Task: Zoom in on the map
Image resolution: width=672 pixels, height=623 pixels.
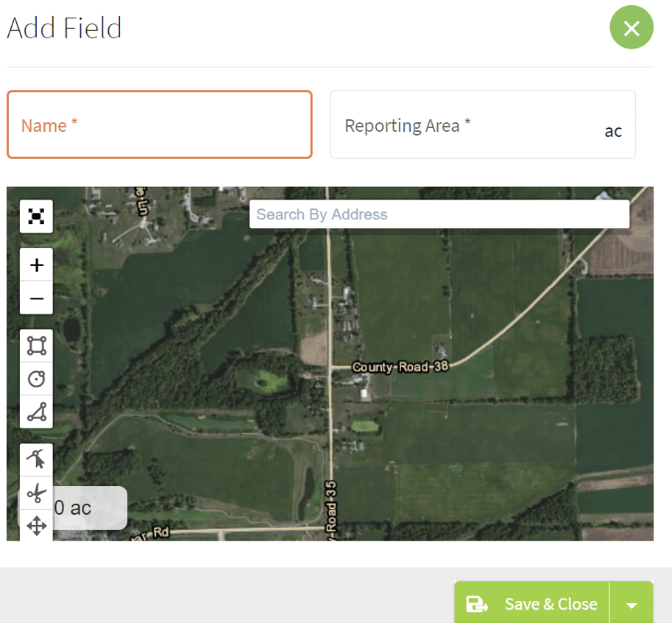Action: click(x=36, y=264)
